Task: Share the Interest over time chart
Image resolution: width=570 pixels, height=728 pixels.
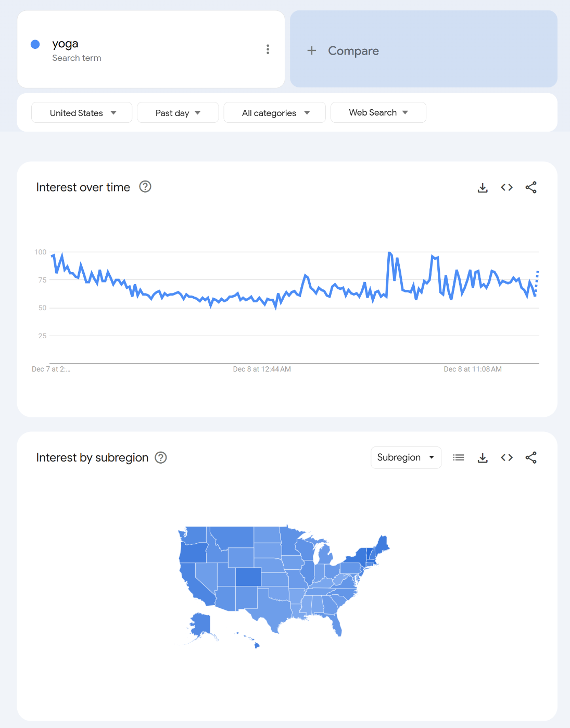Action: pyautogui.click(x=531, y=187)
